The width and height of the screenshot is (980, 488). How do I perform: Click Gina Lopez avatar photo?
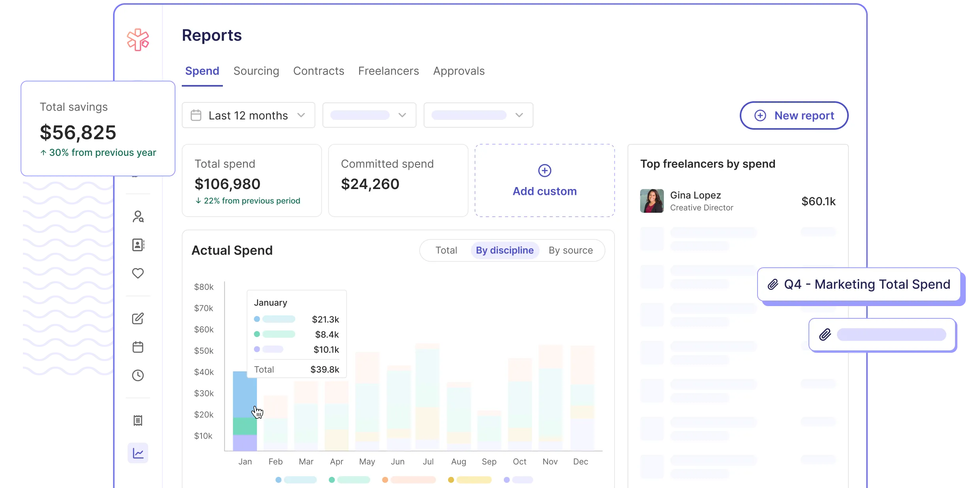click(652, 201)
